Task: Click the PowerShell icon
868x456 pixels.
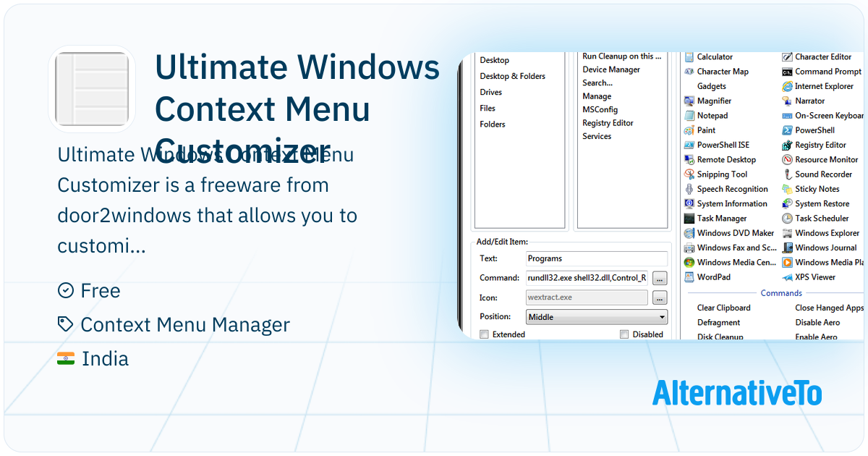Action: [788, 130]
